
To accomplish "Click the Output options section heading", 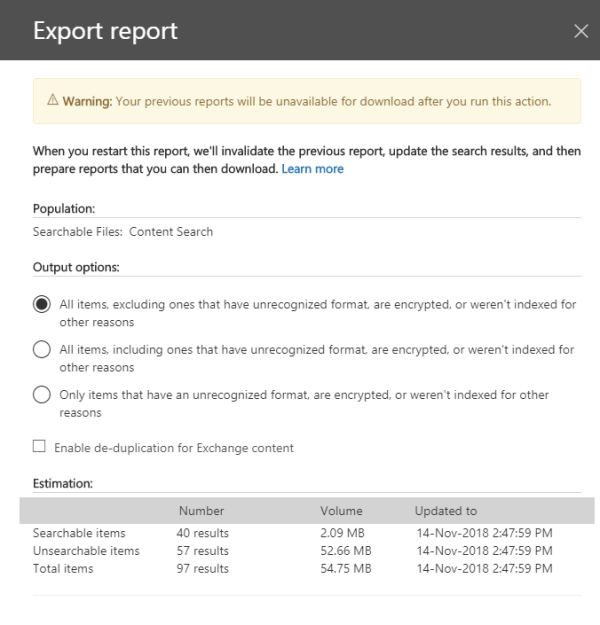I will (76, 268).
